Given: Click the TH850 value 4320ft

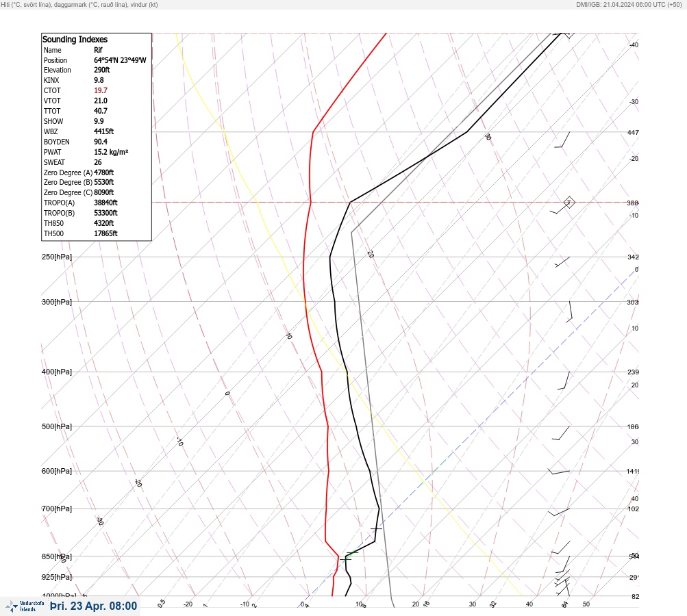Looking at the screenshot, I should (x=104, y=223).
